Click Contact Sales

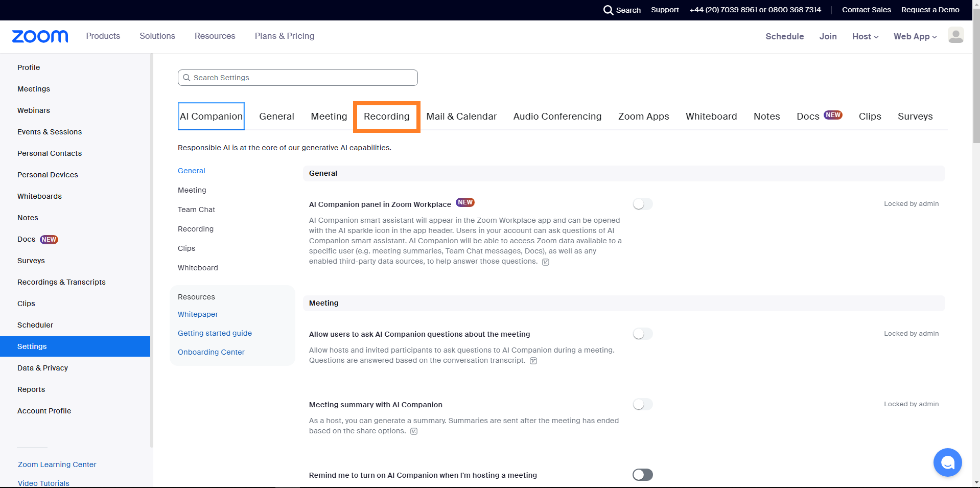(867, 10)
